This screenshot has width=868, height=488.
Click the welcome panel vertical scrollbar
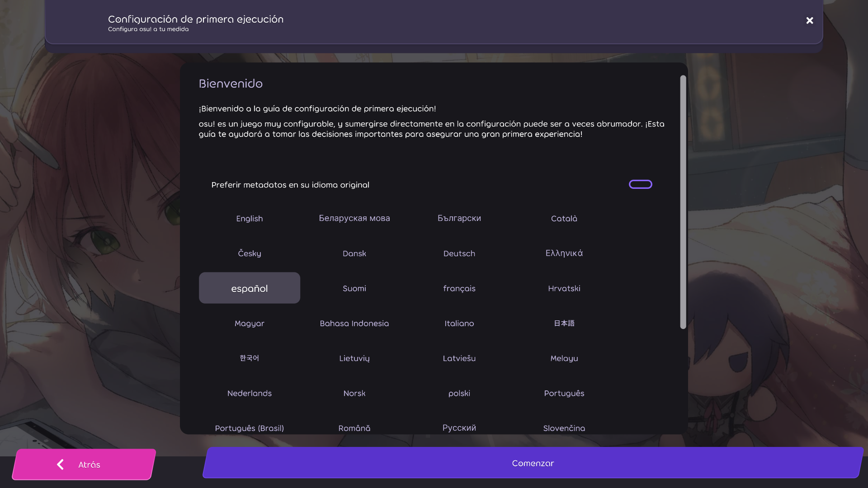683,202
